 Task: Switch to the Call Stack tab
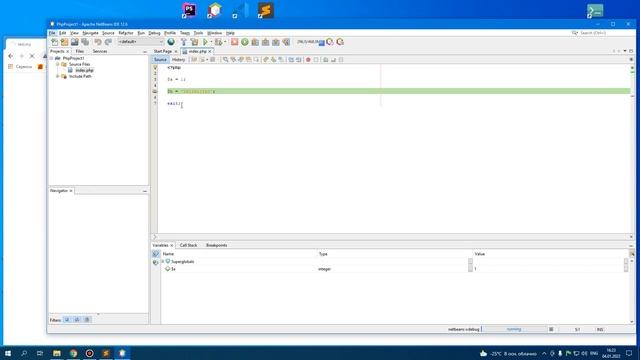(188, 245)
